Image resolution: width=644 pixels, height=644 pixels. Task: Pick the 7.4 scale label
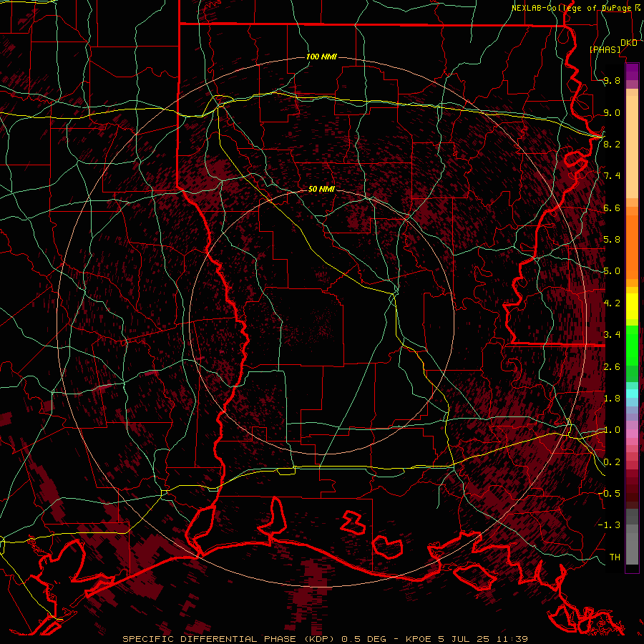click(612, 176)
